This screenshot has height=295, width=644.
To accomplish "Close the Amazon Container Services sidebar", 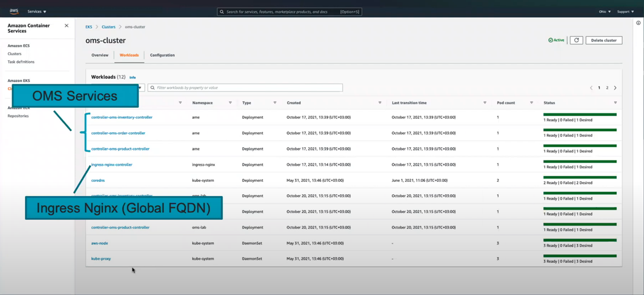I will pos(67,26).
